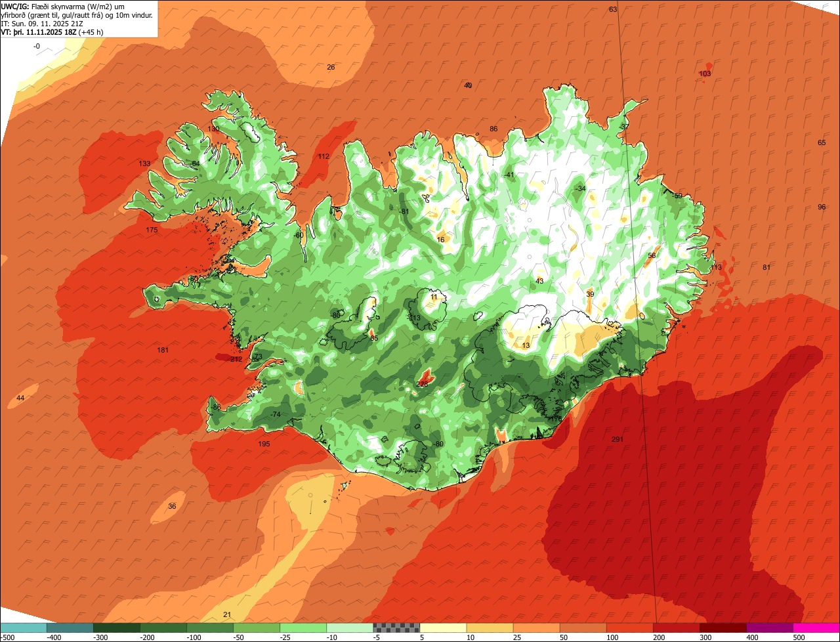Click the '-0' value near the title box
This screenshot has height=642, width=840.
point(37,46)
